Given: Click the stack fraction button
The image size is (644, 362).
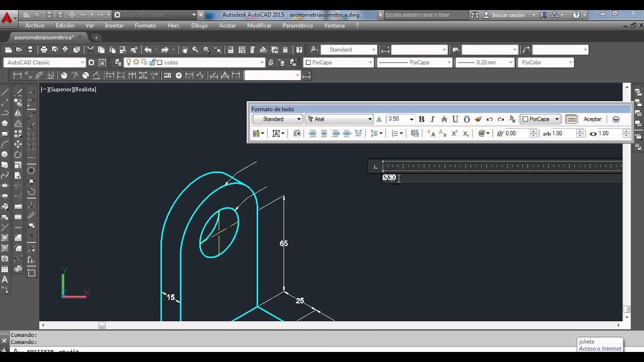Looking at the screenshot, I should pyautogui.click(x=512, y=119).
